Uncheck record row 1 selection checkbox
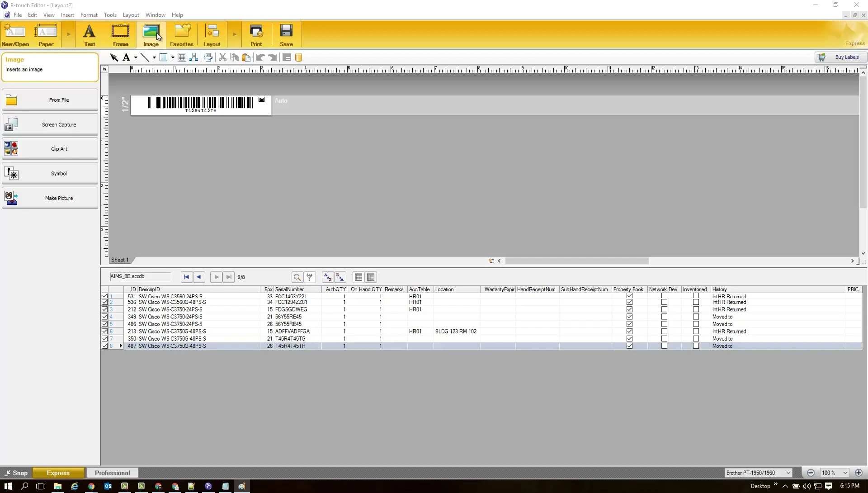 [x=104, y=296]
